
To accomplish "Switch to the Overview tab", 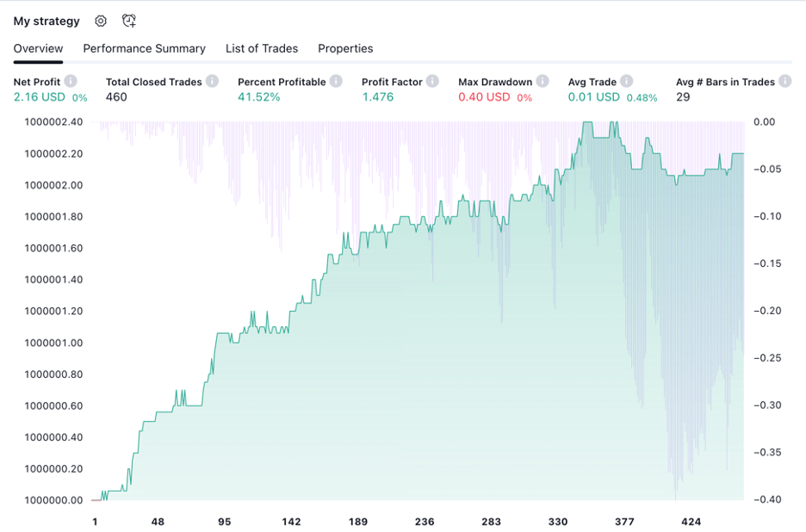I will coord(38,48).
